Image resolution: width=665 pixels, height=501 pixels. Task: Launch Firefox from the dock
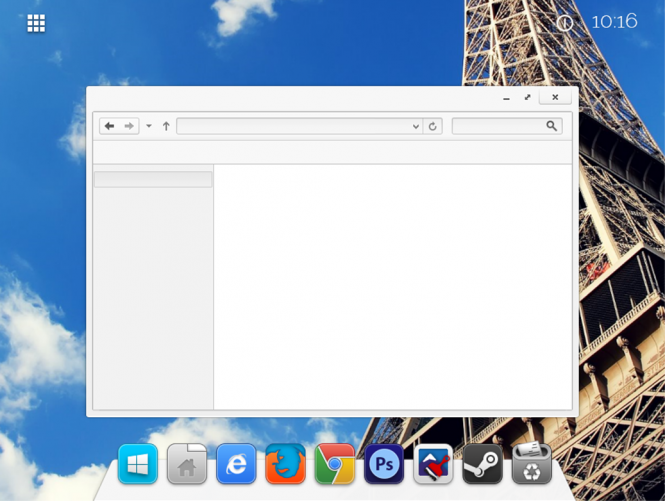[x=285, y=464]
